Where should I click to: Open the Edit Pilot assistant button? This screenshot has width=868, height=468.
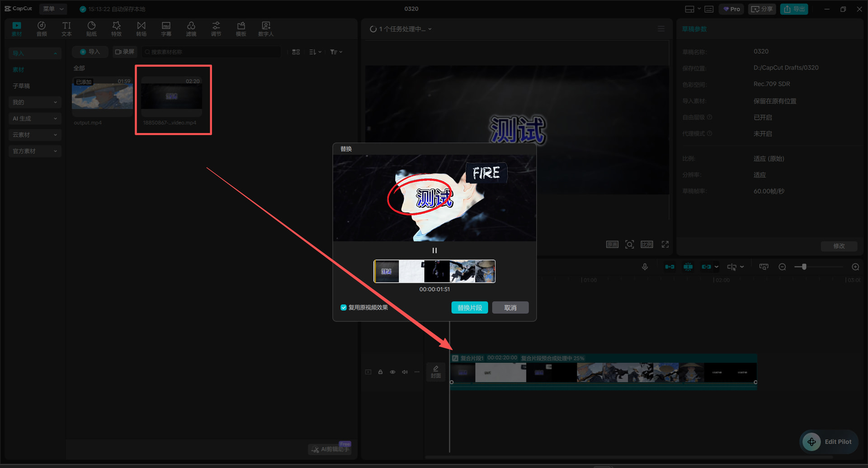[829, 442]
